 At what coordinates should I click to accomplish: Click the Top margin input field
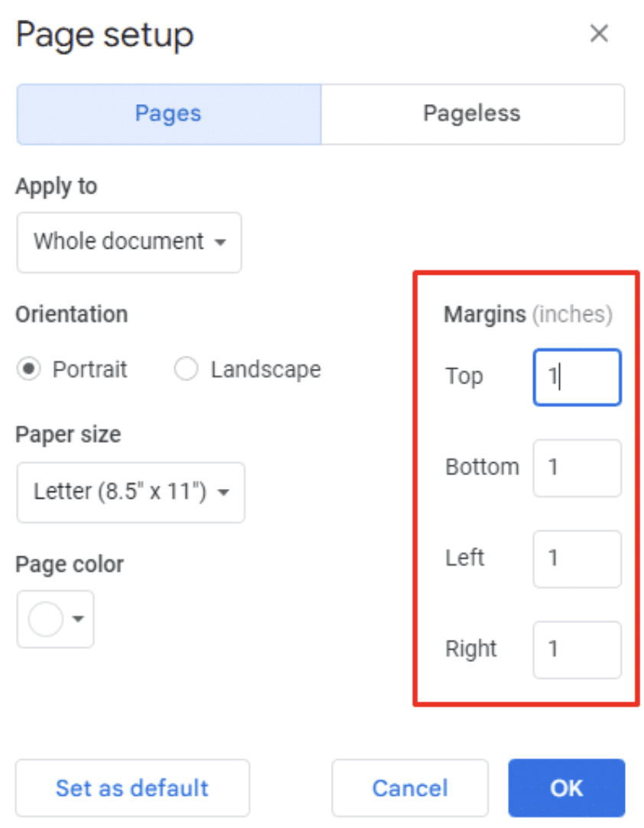577,377
